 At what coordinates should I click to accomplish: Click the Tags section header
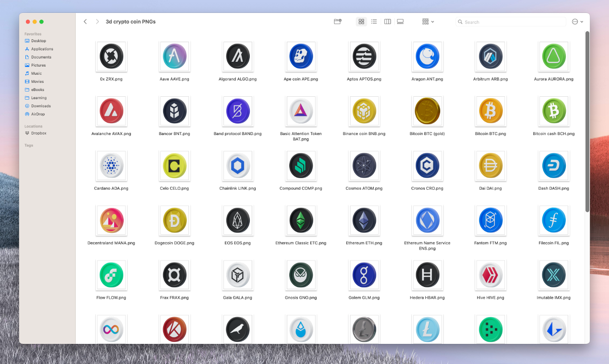29,145
